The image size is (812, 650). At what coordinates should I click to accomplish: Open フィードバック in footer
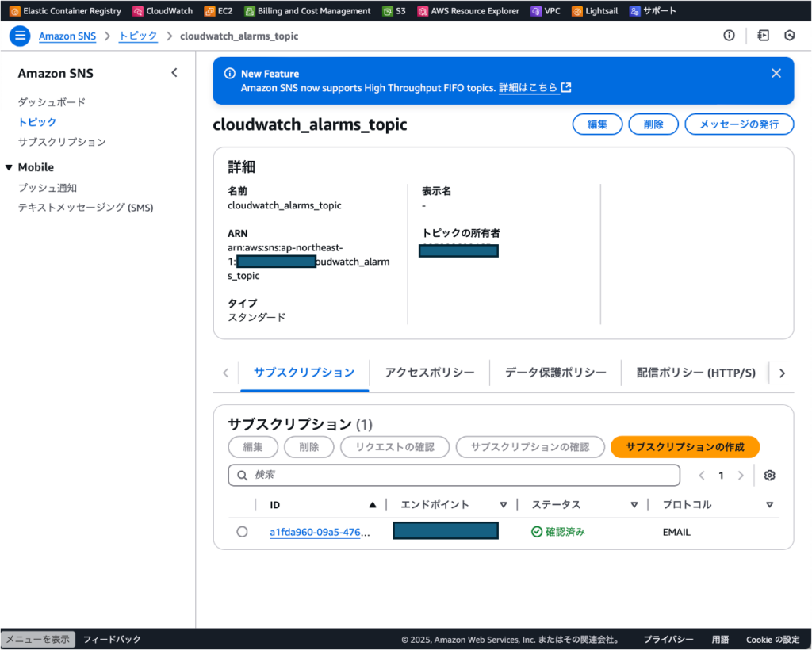[112, 639]
